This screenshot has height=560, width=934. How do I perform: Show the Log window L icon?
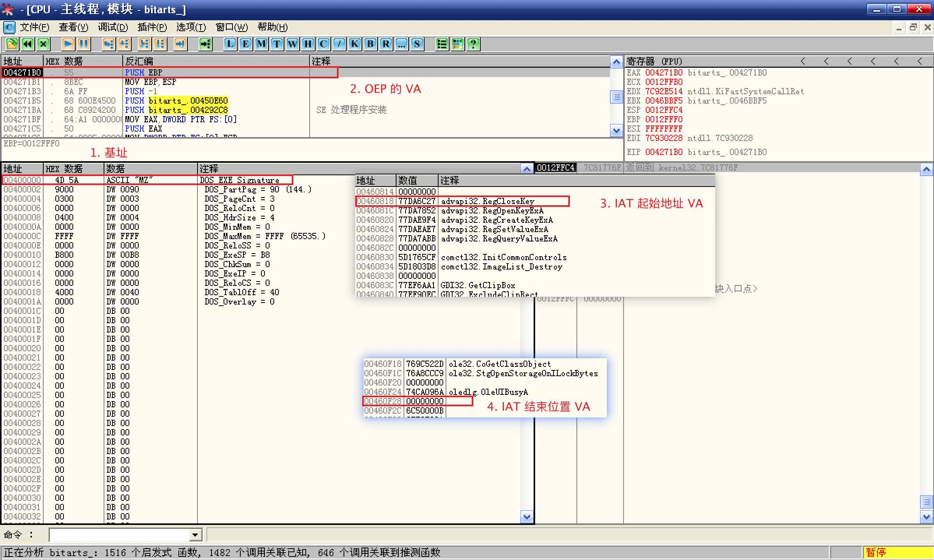tap(230, 44)
